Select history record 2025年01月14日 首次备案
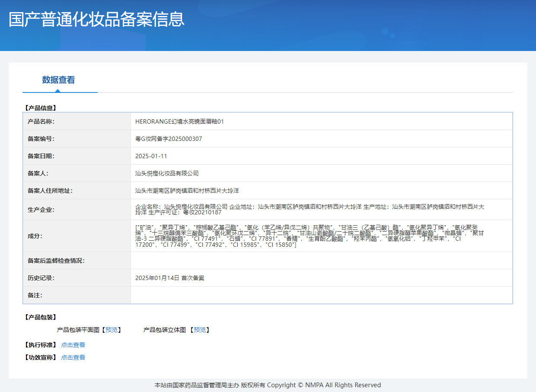Viewport: 536px width, 392px height. point(170,278)
